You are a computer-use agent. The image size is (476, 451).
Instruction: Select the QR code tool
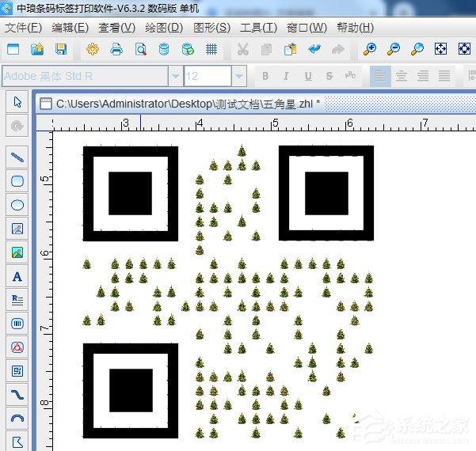[x=17, y=371]
